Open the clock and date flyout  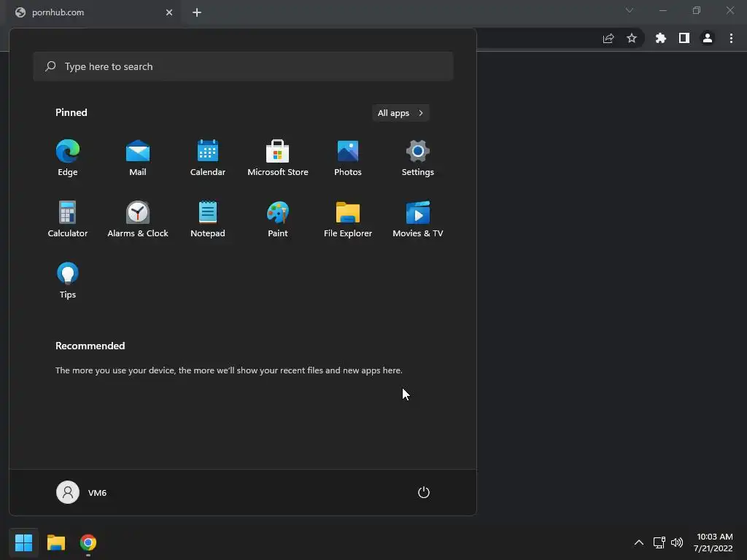tap(713, 542)
